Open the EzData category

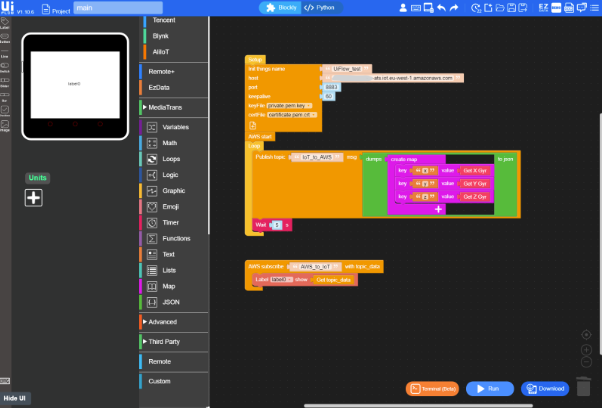174,88
